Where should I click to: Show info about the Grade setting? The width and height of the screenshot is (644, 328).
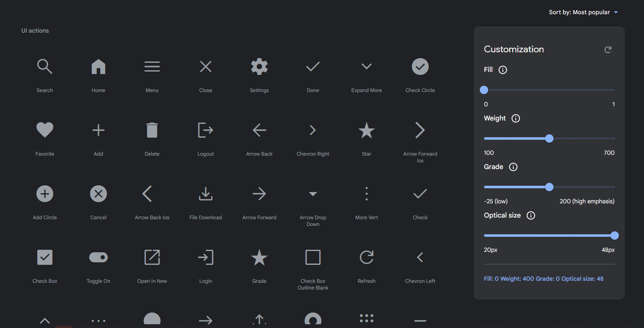click(x=513, y=167)
